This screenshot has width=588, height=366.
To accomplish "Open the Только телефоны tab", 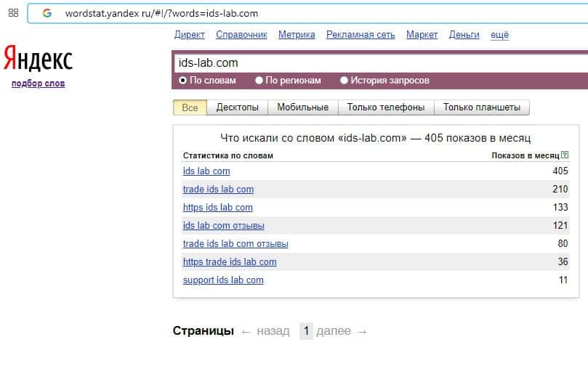I will click(386, 107).
